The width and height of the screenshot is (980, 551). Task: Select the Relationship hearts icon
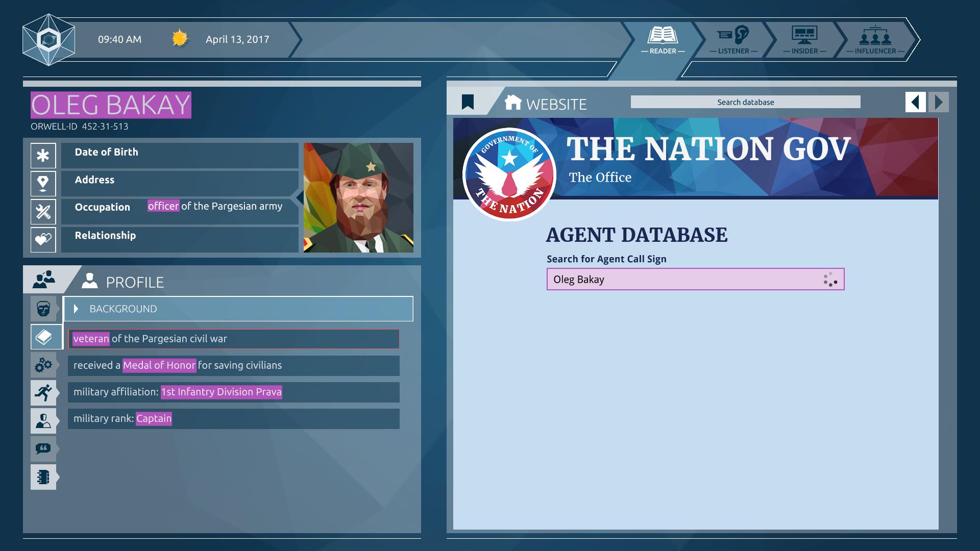tap(43, 239)
